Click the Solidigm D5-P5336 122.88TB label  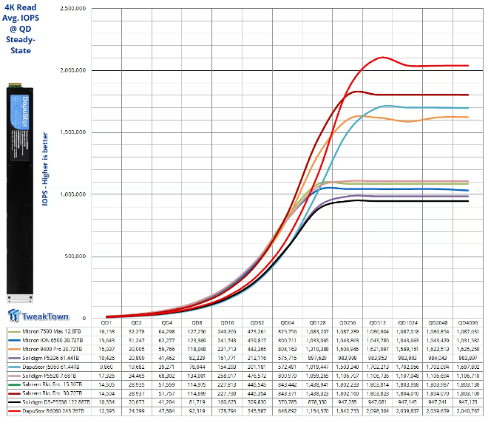(x=56, y=402)
